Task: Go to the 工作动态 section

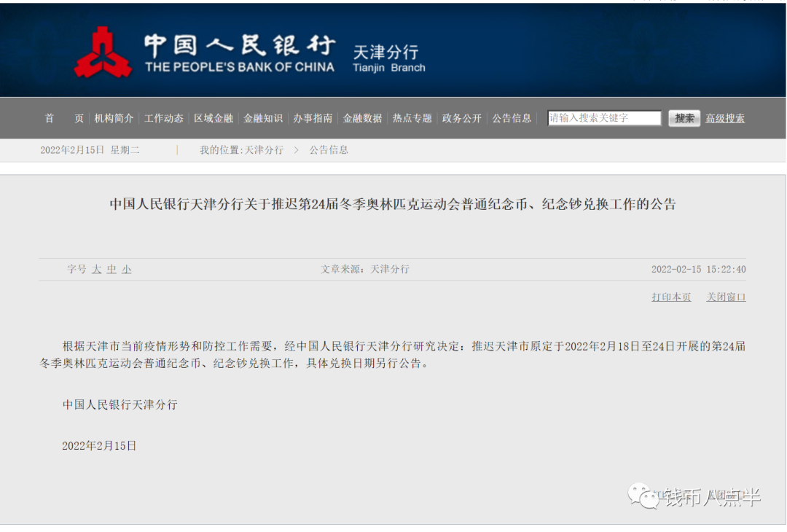Action: [164, 119]
